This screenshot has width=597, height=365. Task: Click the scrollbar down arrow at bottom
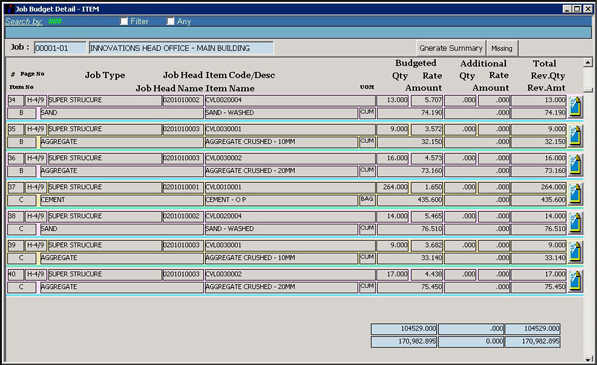pos(588,359)
